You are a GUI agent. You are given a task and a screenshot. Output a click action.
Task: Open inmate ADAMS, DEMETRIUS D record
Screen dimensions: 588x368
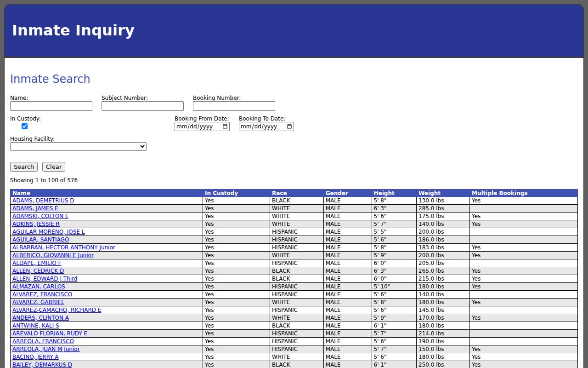43,201
